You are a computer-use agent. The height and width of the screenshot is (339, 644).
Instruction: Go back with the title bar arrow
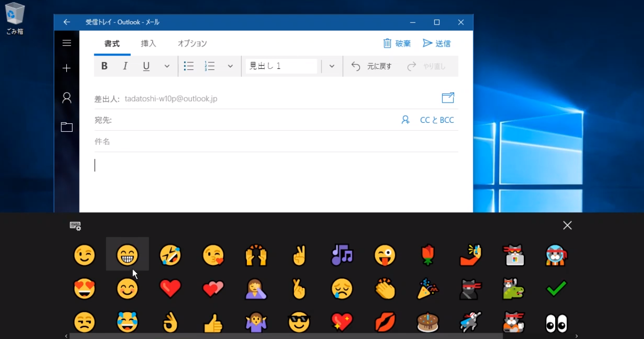(x=67, y=22)
